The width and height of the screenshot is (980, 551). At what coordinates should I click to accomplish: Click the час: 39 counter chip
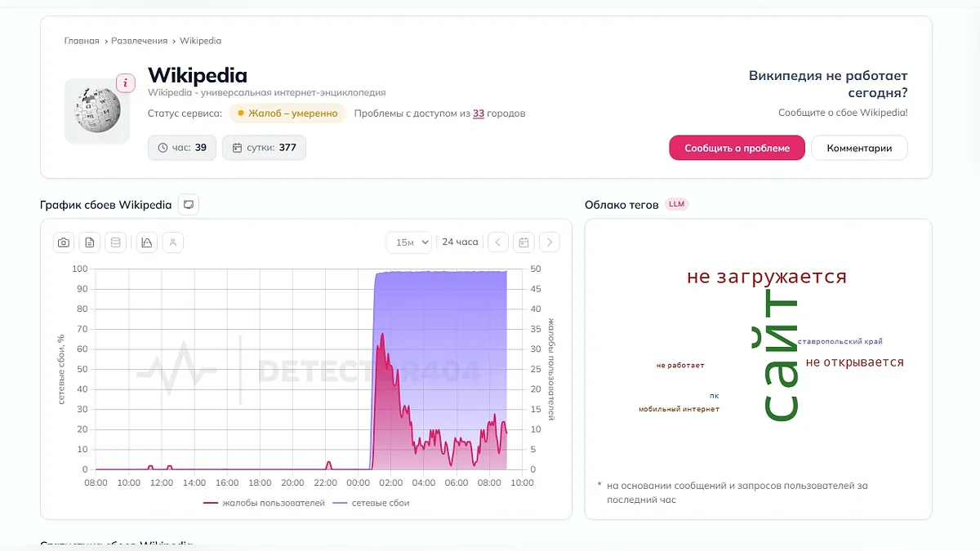click(x=182, y=148)
